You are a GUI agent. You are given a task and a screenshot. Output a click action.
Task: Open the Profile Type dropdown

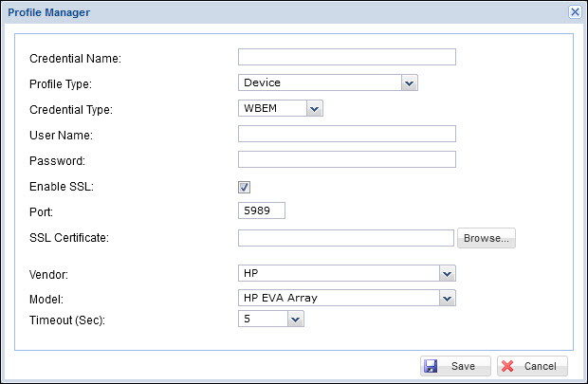(409, 82)
